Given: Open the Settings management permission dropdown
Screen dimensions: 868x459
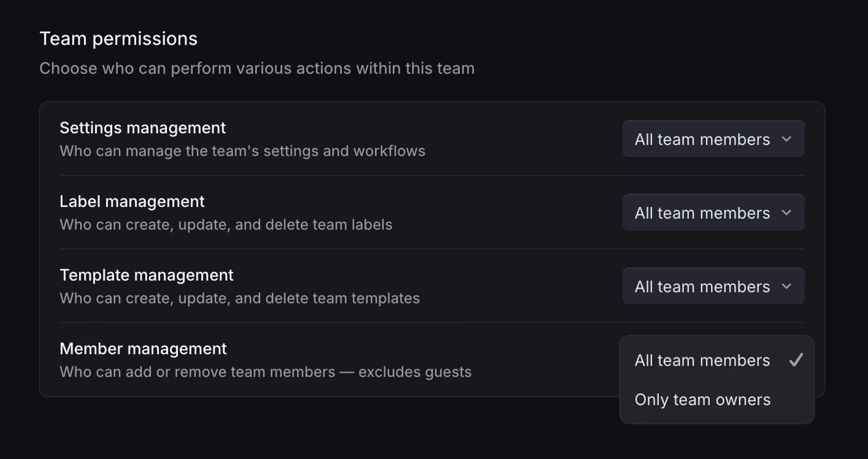Looking at the screenshot, I should pos(714,139).
